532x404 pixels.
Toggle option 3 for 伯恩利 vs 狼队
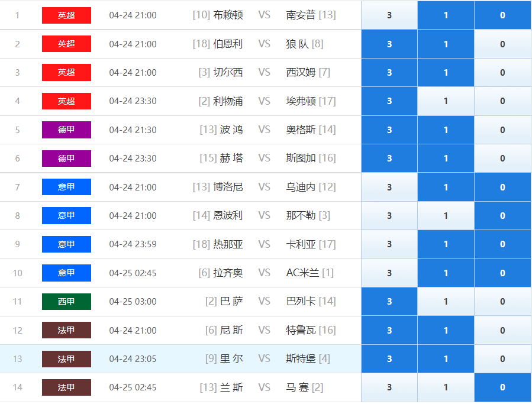coord(389,44)
